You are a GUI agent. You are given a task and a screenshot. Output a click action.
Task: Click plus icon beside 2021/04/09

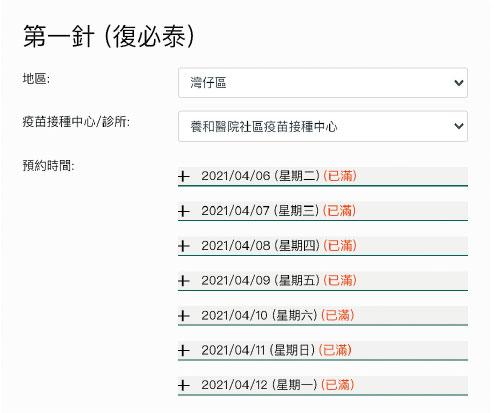coord(184,281)
